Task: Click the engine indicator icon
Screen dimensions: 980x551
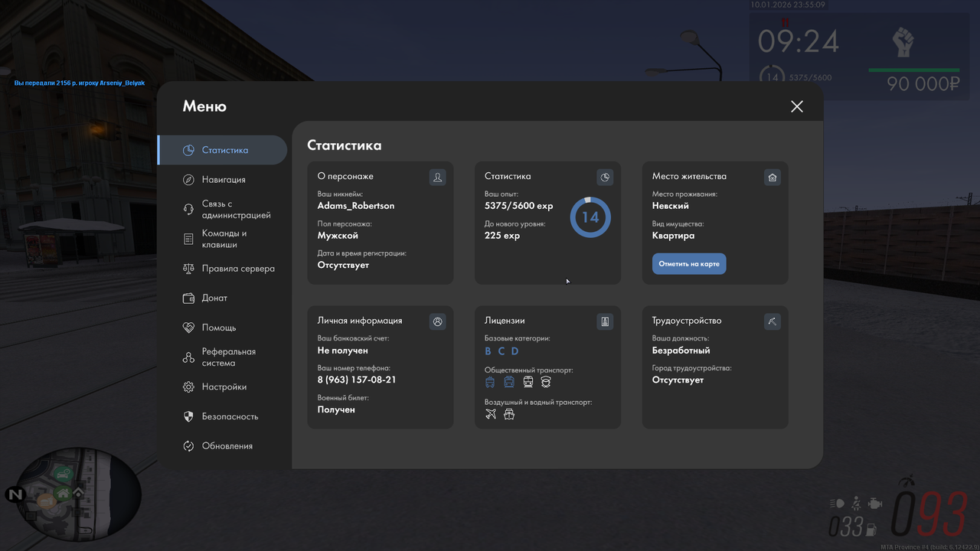Action: click(875, 504)
